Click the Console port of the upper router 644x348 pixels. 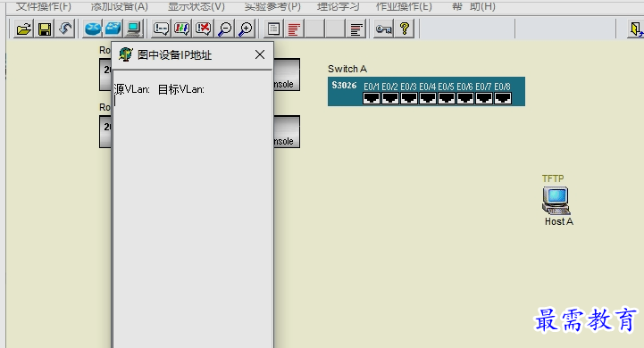[x=285, y=84]
